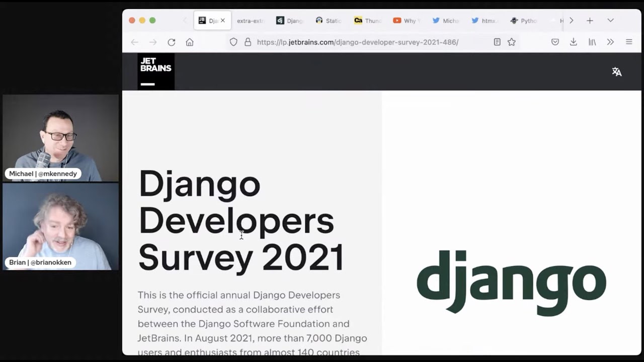The height and width of the screenshot is (362, 644).
Task: Open the list all tabs dropdown
Action: coord(610,21)
